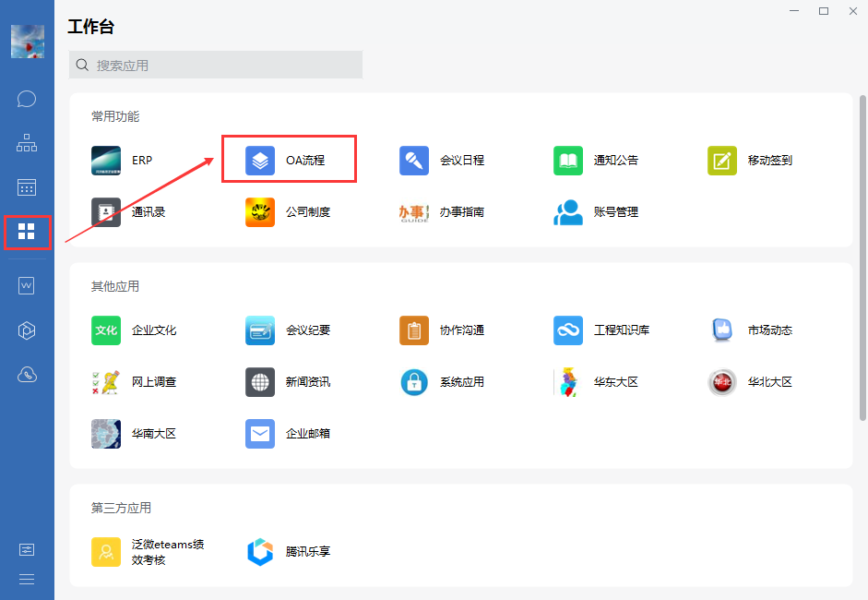The image size is (868, 600).
Task: Open 系统应用 lock icon
Action: pos(414,382)
